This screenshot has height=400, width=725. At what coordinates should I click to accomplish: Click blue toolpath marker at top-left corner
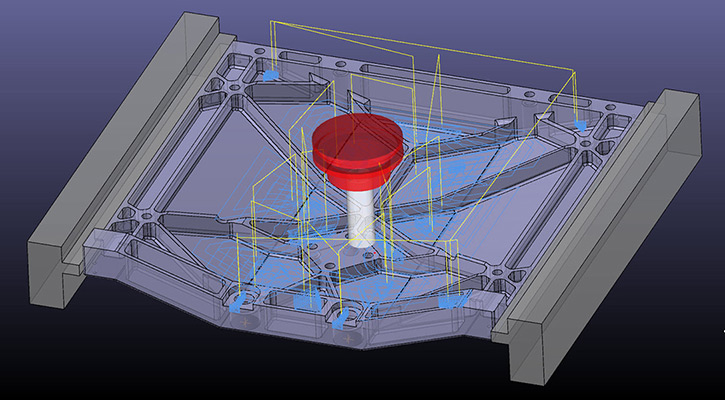coord(271,75)
